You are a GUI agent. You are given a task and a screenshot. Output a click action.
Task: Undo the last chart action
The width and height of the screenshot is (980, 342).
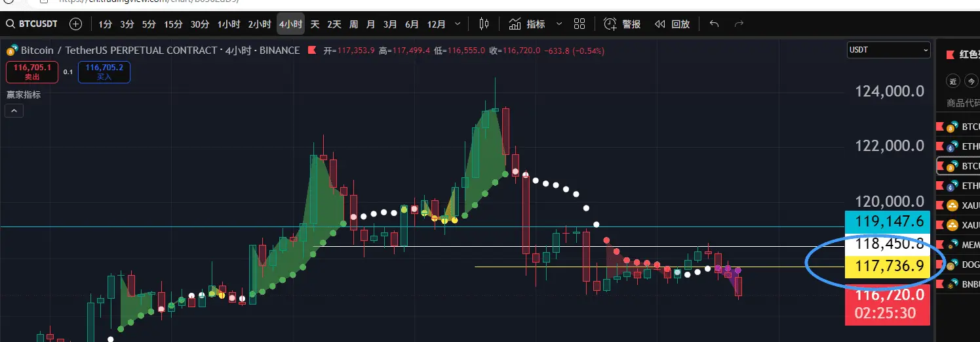[715, 24]
